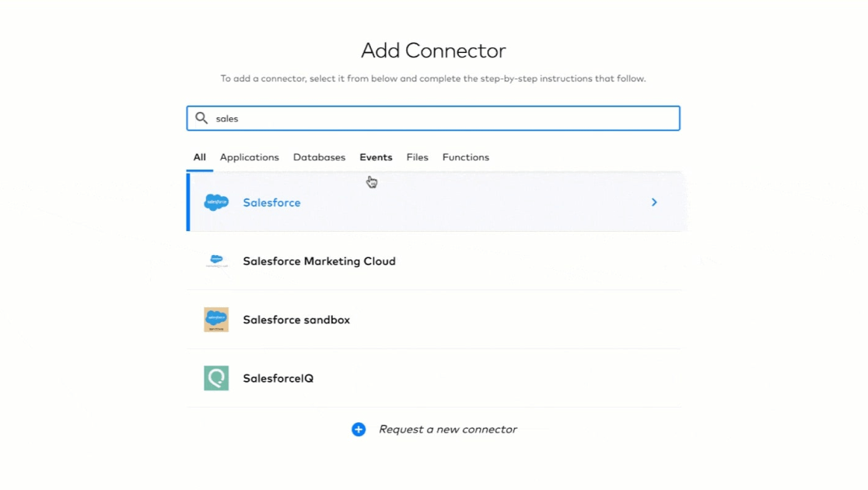
Task: Click the Salesforce Marketing Cloud logo
Action: point(216,261)
